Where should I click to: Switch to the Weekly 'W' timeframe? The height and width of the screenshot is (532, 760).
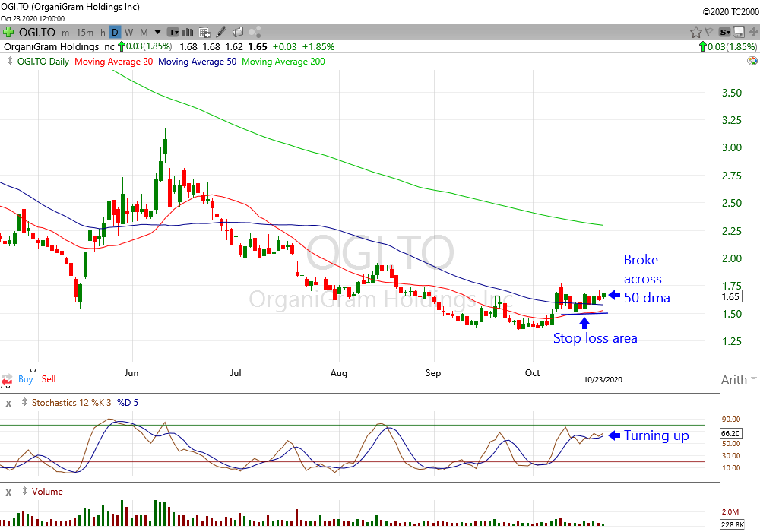pos(129,33)
